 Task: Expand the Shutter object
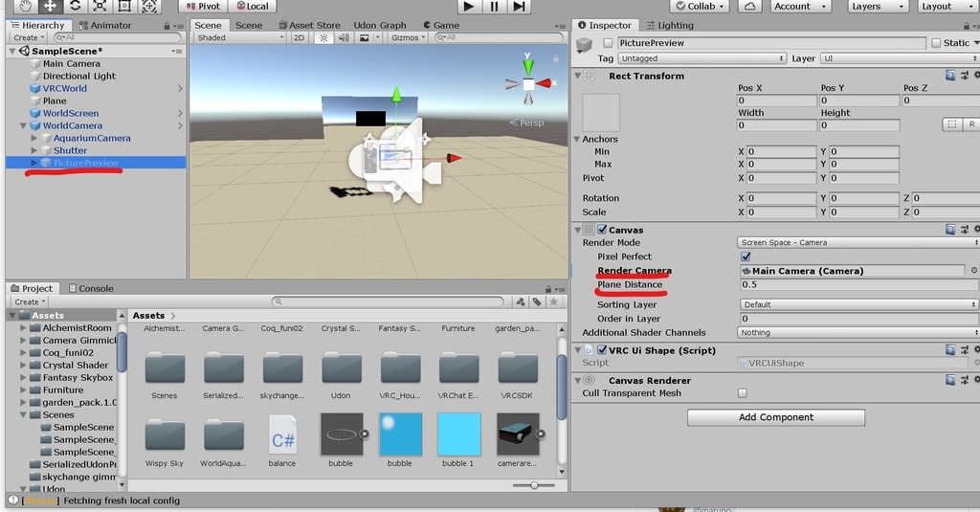[x=34, y=150]
